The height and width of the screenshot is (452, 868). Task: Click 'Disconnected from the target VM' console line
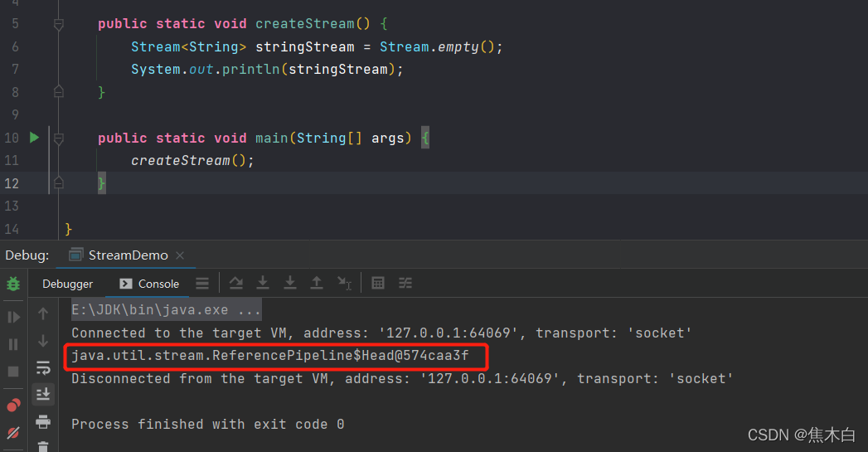[x=402, y=378]
